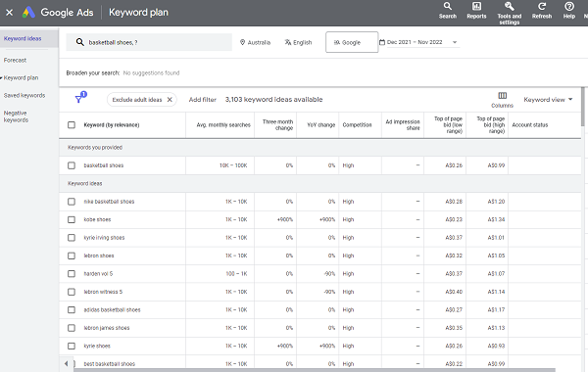Viewport: 588px width, 372px height.
Task: Close the Keyword plan with the X icon
Action: coord(10,13)
